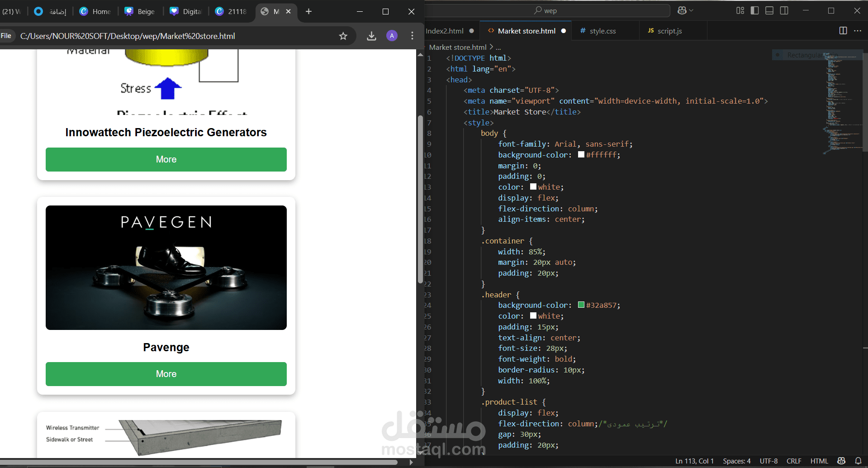
Task: Open the notifications bell in status bar
Action: tap(858, 461)
